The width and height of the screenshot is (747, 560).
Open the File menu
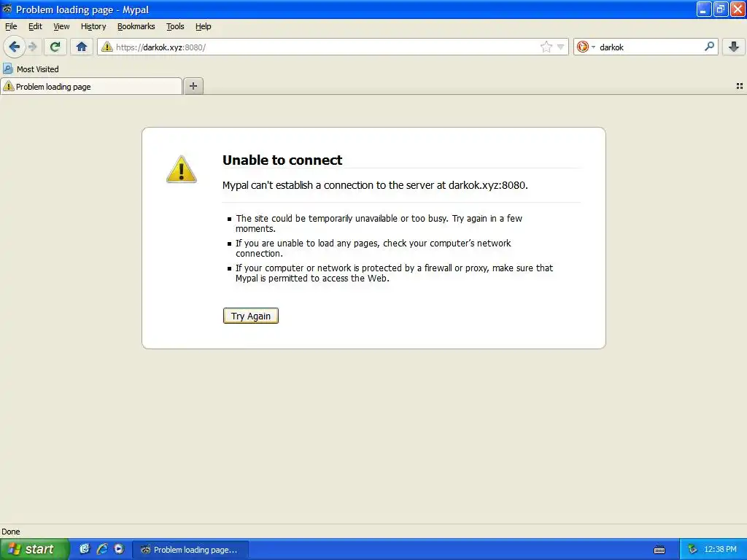[x=11, y=26]
